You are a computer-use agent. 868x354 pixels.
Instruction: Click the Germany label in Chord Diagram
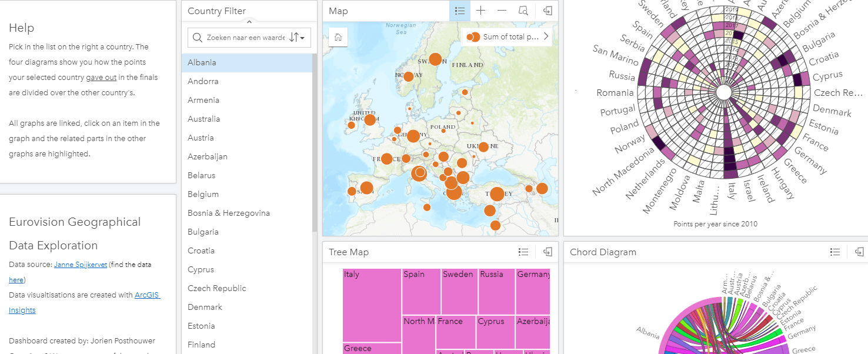[802, 333]
